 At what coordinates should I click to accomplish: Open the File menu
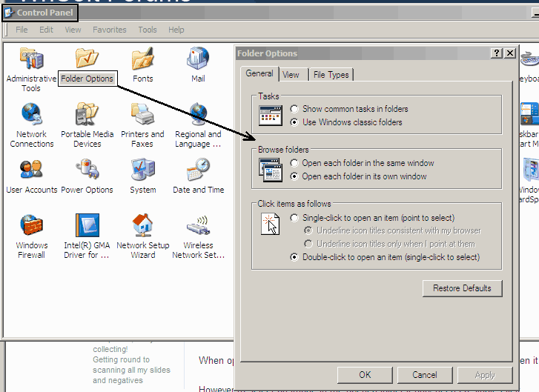(22, 30)
